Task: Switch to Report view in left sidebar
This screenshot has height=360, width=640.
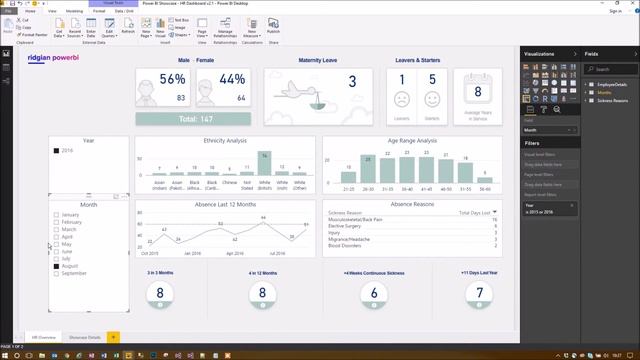Action: click(6, 53)
